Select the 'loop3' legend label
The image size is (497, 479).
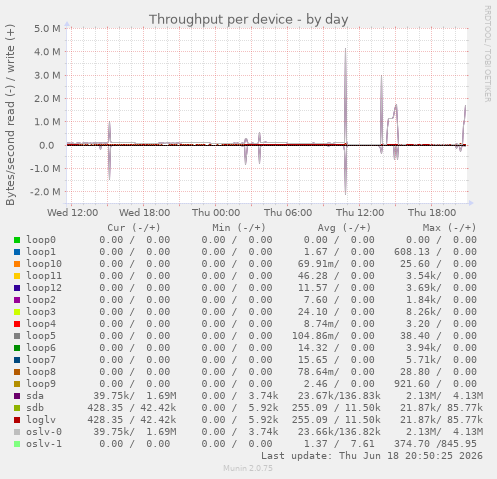pyautogui.click(x=41, y=312)
